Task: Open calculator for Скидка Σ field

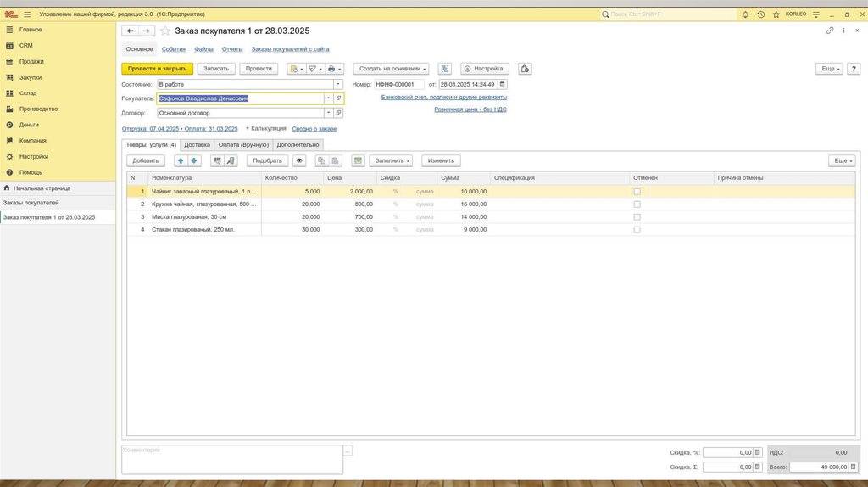Action: point(757,467)
